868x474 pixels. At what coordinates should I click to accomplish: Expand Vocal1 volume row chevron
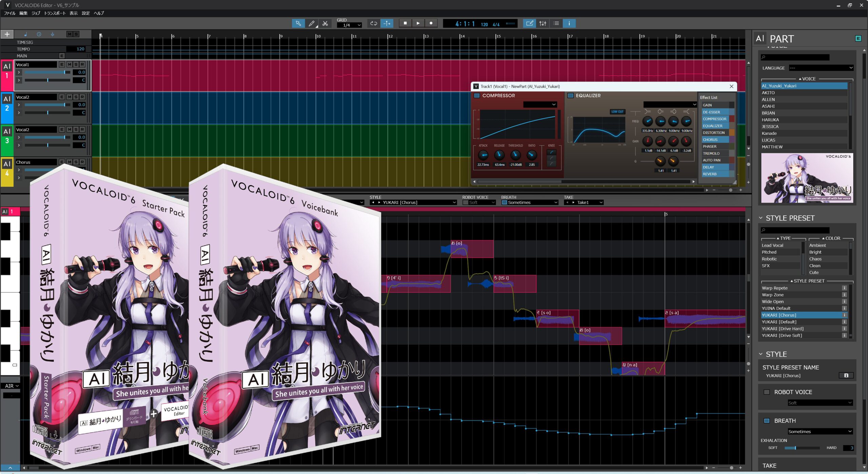[x=19, y=72]
